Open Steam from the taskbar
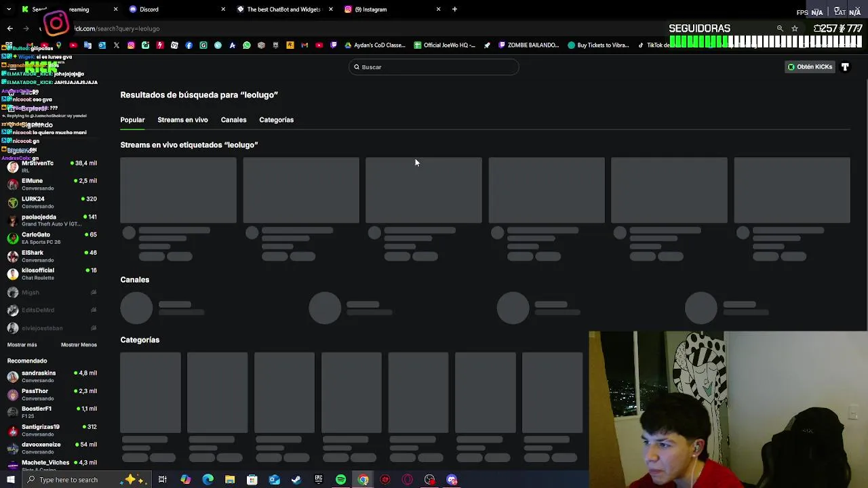The width and height of the screenshot is (868, 488). pyautogui.click(x=296, y=480)
